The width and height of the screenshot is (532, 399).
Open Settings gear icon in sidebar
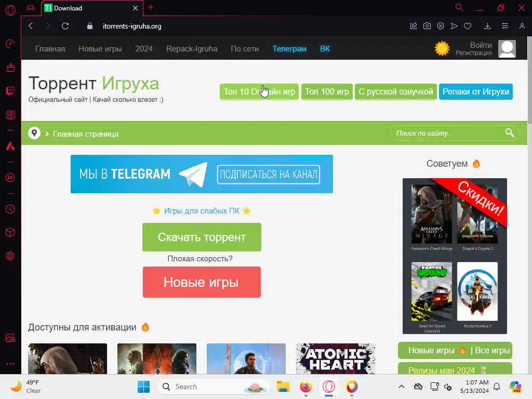click(x=10, y=256)
